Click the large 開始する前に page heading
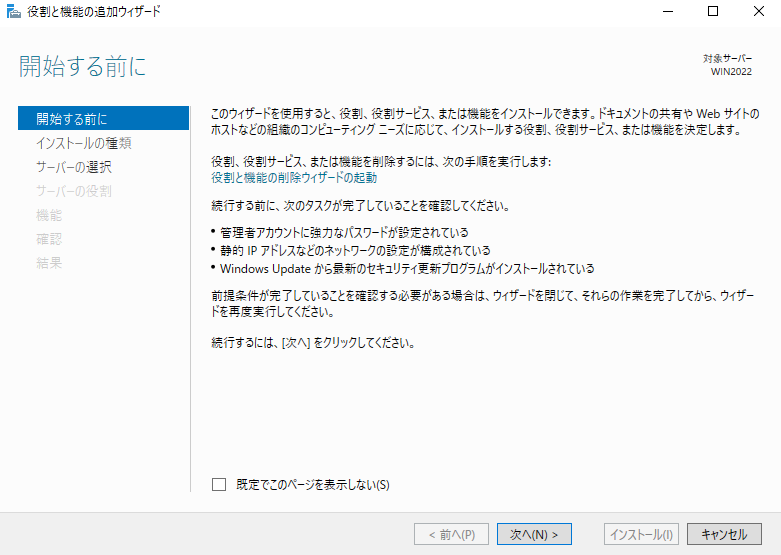 [83, 67]
